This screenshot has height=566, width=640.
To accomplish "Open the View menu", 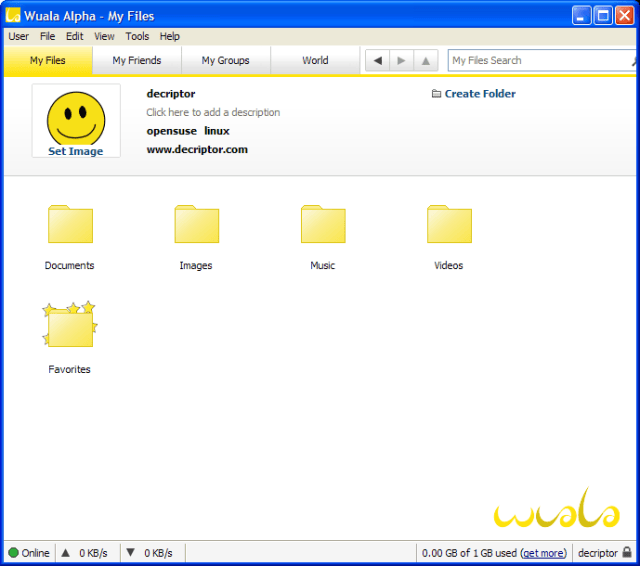I will click(x=104, y=36).
